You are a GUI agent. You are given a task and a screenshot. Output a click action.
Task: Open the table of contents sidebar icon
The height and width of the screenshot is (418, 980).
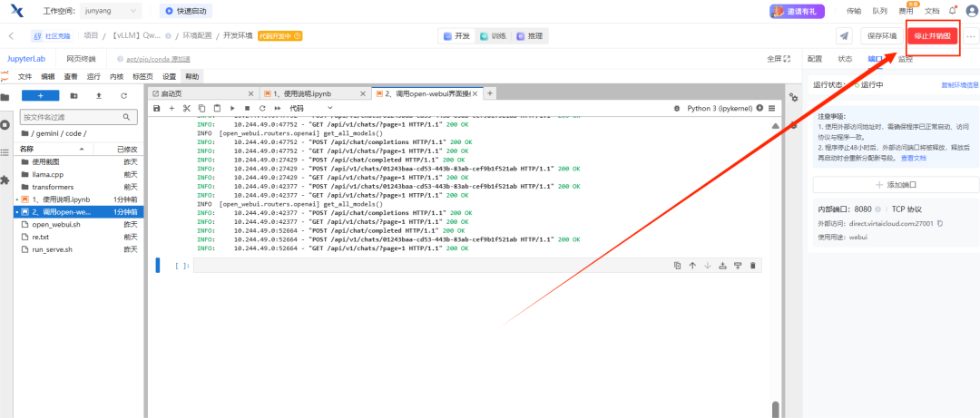tap(5, 152)
